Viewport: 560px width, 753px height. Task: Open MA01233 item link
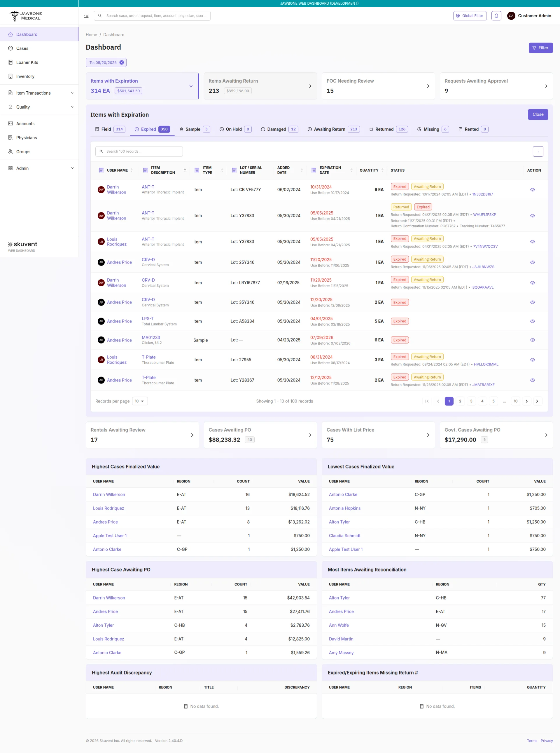[151, 337]
